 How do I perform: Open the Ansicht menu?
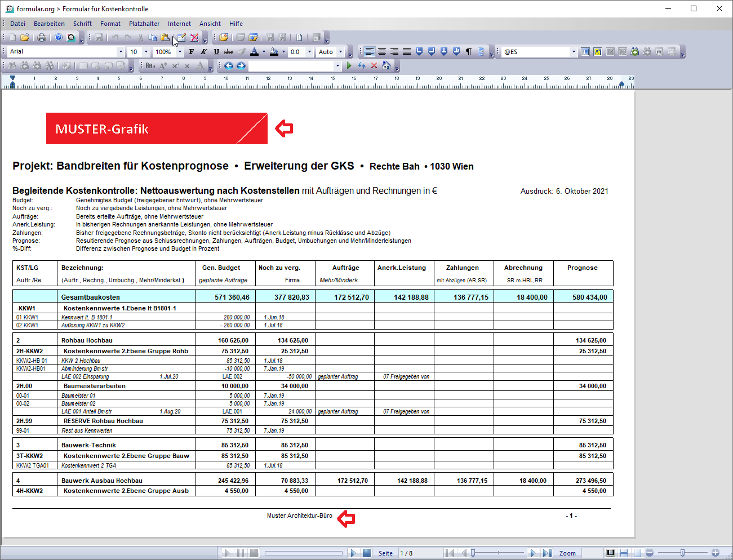[210, 24]
